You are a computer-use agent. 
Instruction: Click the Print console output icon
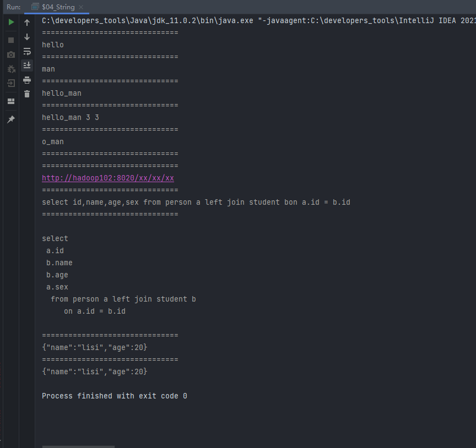pyautogui.click(x=27, y=80)
